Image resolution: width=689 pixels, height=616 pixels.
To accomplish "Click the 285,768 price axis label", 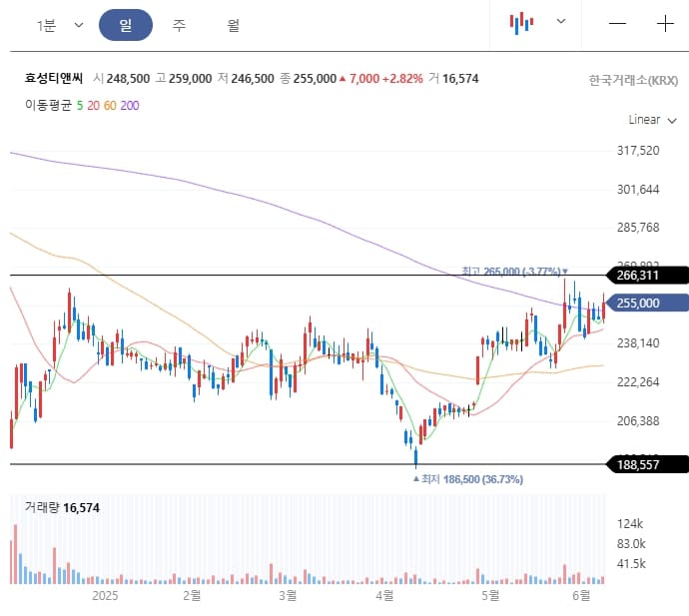I will (638, 228).
